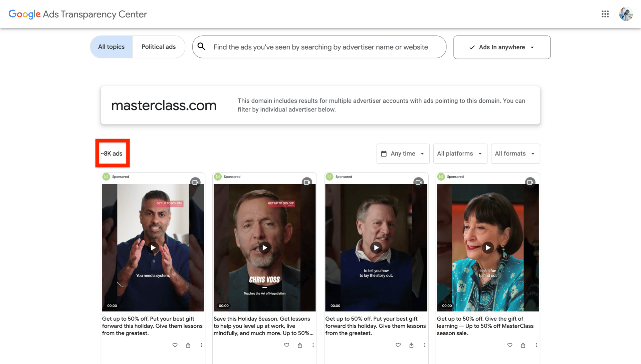Expand the Ads In anywhere dropdown

(x=502, y=47)
